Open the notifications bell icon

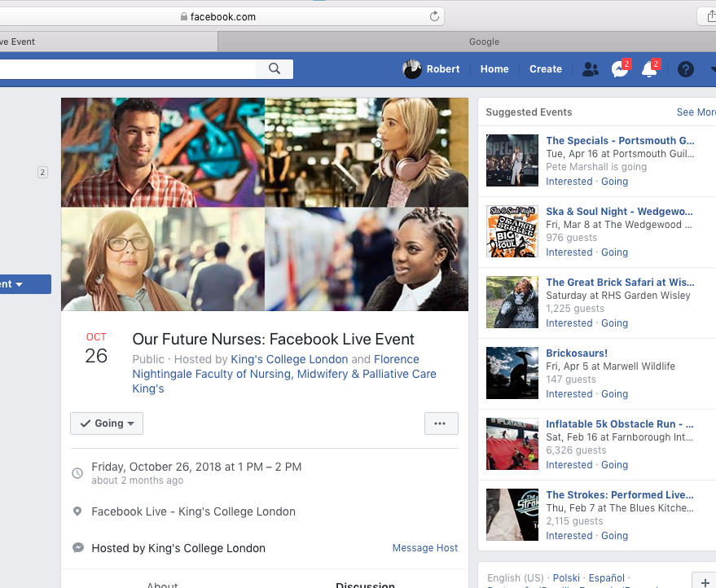pyautogui.click(x=649, y=69)
